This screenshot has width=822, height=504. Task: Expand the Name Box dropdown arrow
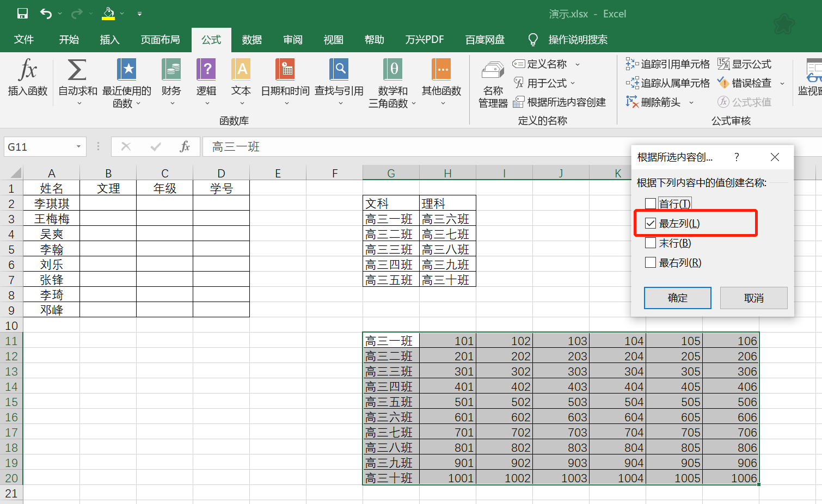click(x=78, y=147)
